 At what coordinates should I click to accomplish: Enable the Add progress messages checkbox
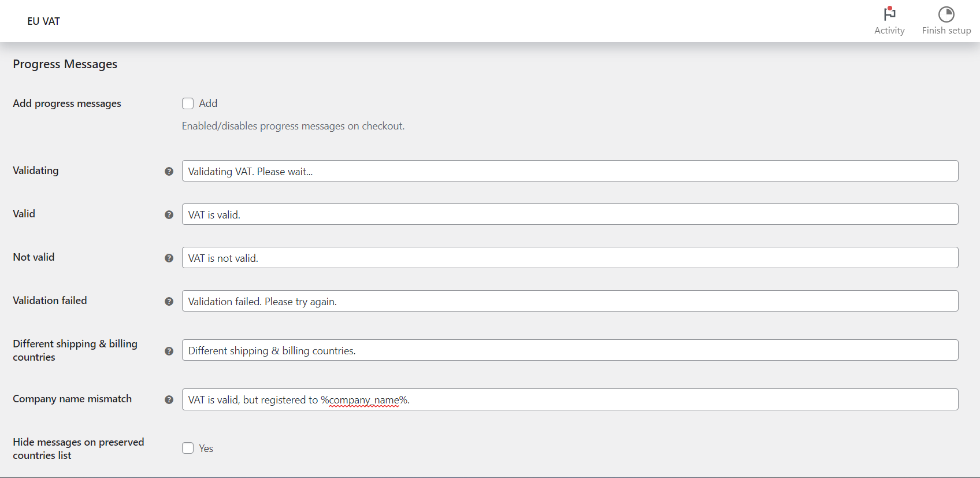point(188,103)
